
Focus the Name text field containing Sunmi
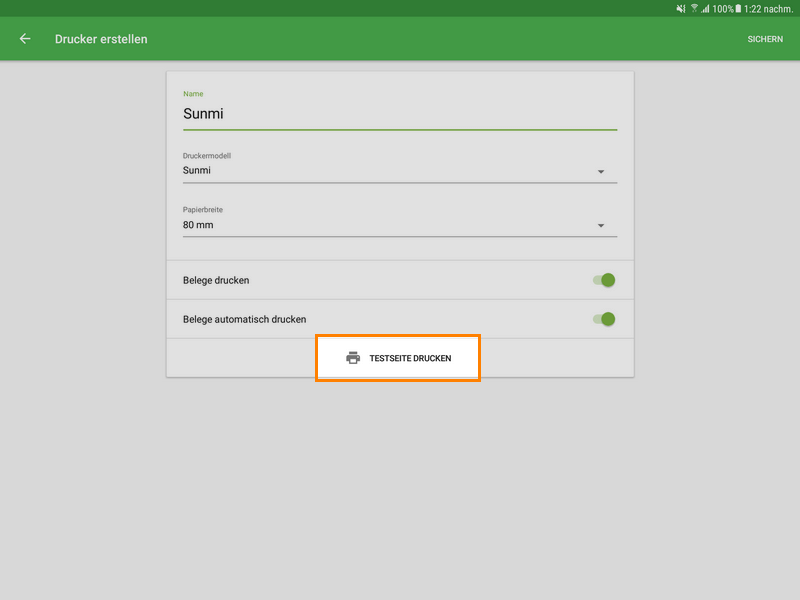click(399, 114)
